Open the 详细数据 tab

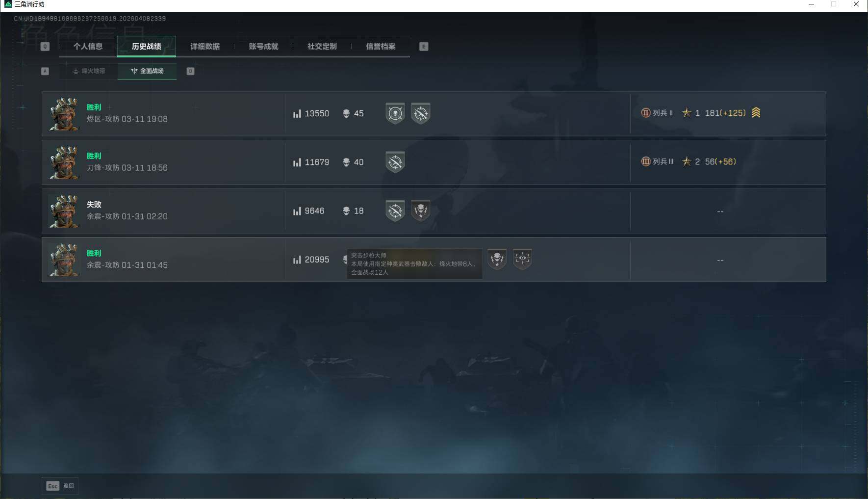coord(205,47)
